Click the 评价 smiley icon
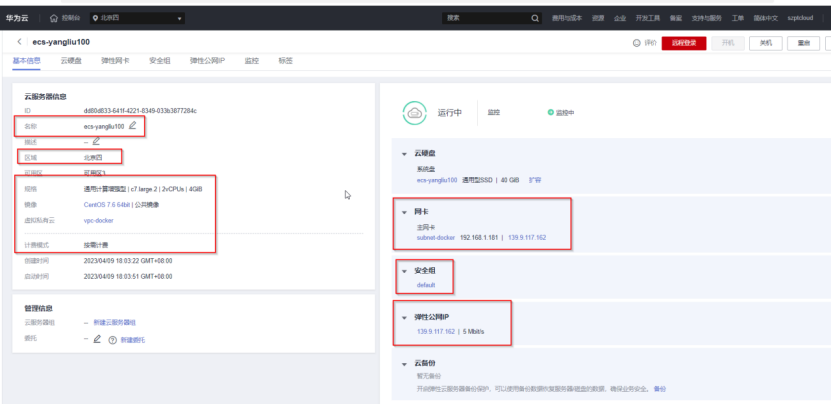The height and width of the screenshot is (405, 831). (x=636, y=43)
